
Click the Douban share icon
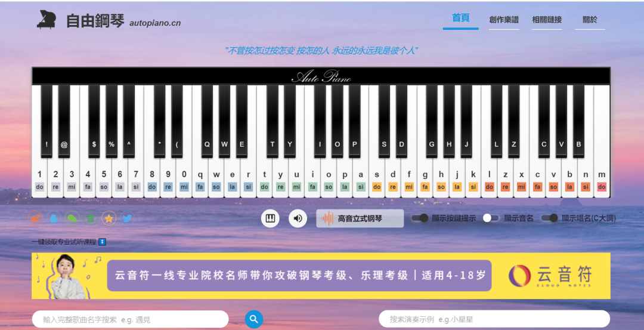point(91,218)
